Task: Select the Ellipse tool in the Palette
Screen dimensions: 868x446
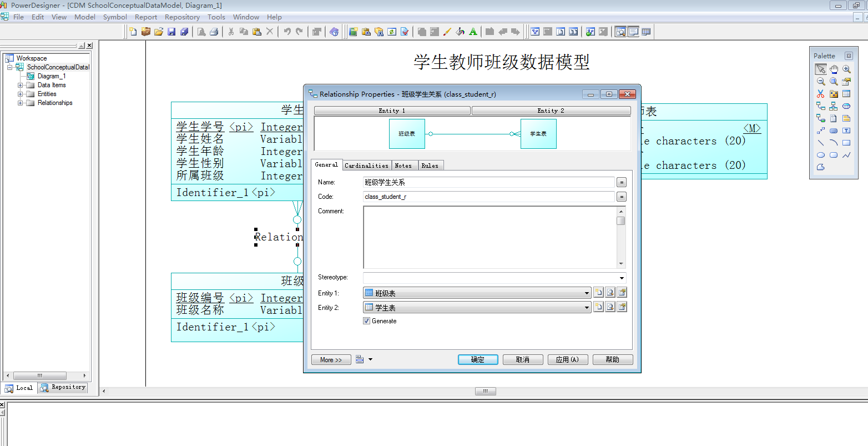Action: (x=821, y=155)
